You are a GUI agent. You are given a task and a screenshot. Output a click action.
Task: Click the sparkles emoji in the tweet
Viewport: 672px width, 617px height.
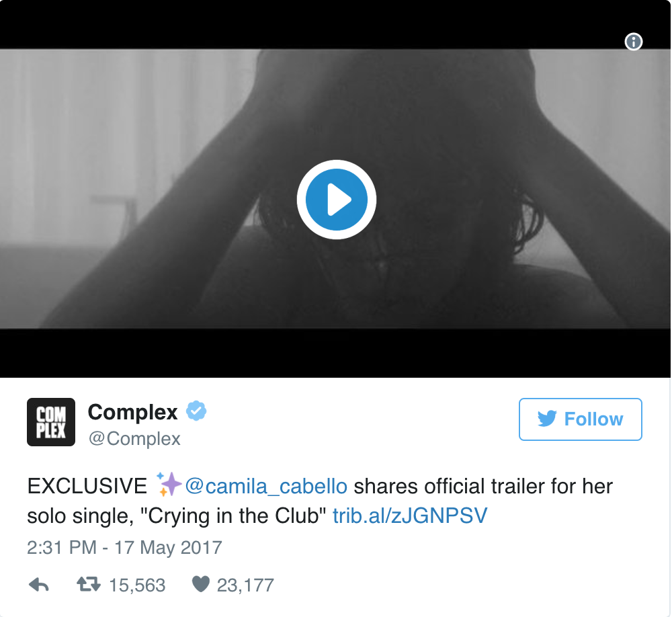(x=169, y=485)
